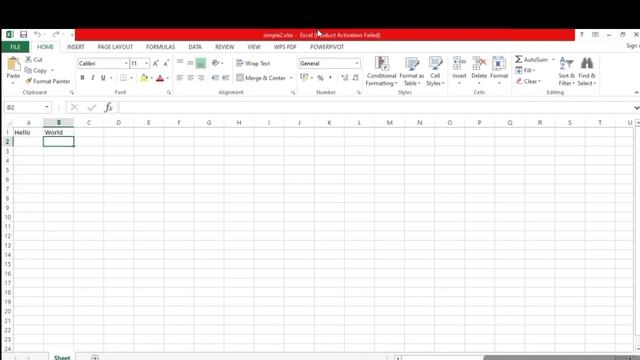The image size is (640, 360).
Task: Switch to the POWERPIVOT tab
Action: 327,47
